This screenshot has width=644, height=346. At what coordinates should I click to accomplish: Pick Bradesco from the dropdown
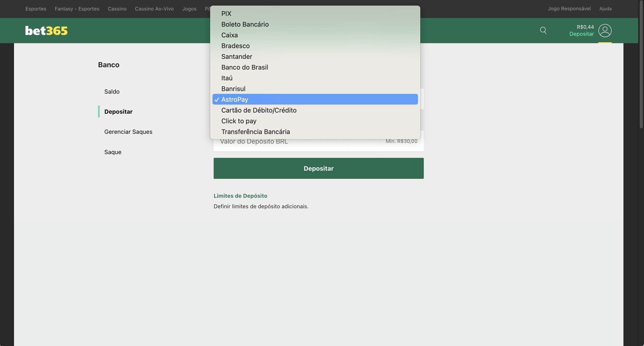[x=315, y=46]
